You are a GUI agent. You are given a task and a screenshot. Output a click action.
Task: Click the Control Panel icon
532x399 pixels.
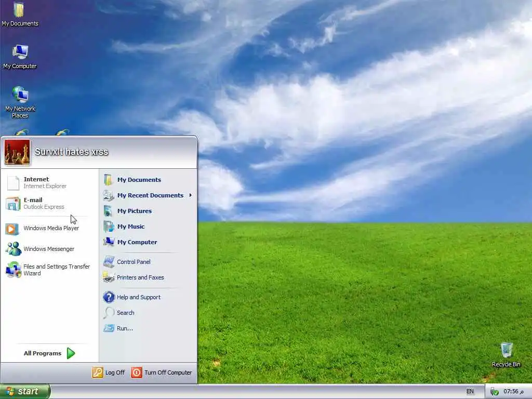tap(109, 262)
